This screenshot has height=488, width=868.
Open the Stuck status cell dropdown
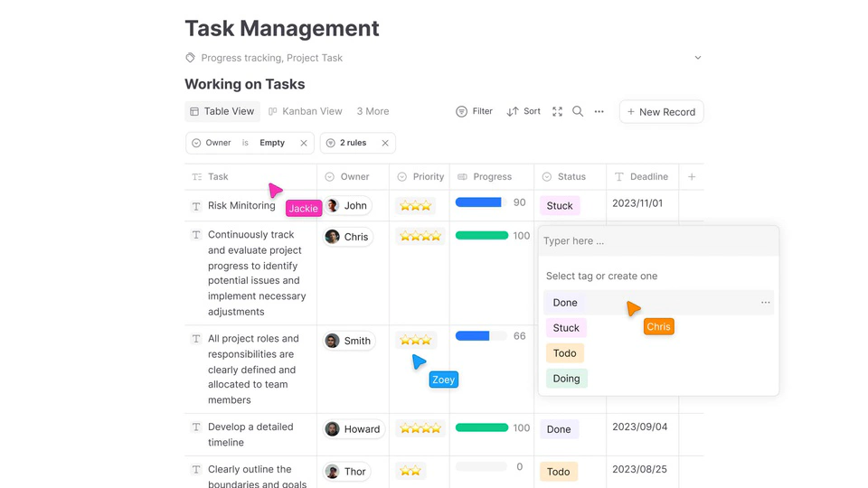coord(560,206)
